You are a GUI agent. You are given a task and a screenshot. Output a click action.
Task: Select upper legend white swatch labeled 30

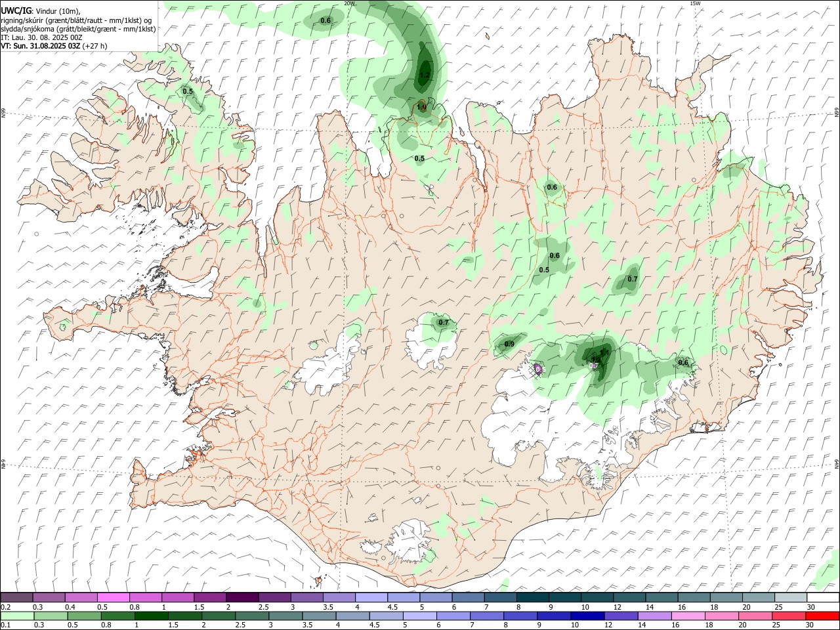click(x=824, y=597)
